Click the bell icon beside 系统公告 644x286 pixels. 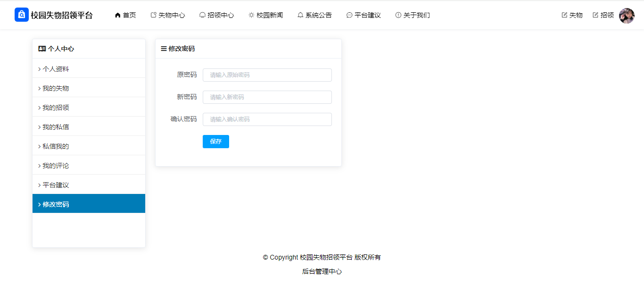300,15
